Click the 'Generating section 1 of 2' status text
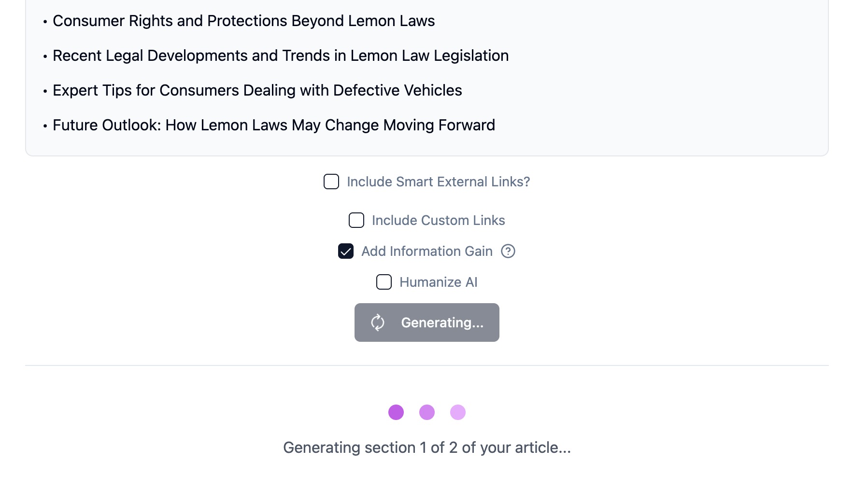The image size is (853, 504). pos(427,448)
